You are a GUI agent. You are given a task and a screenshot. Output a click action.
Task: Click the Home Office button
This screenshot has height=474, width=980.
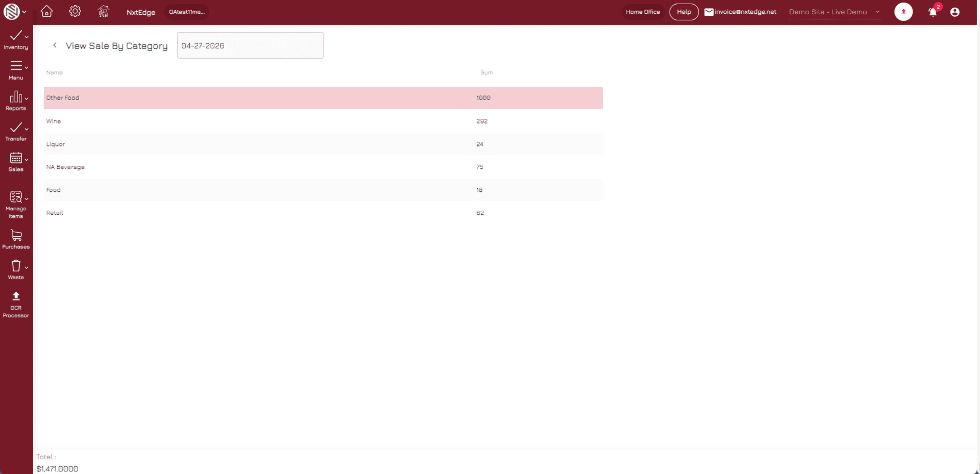coord(643,12)
